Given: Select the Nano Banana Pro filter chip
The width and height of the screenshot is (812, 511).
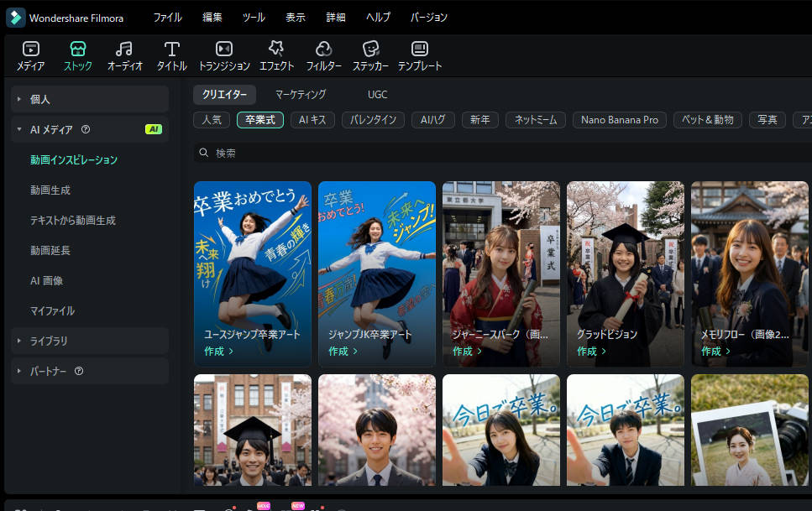Looking at the screenshot, I should click(619, 119).
